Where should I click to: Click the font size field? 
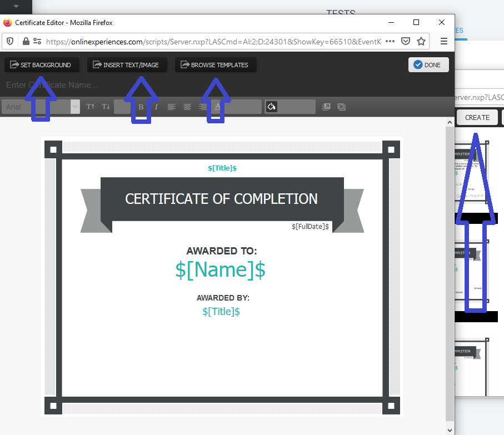tap(122, 107)
